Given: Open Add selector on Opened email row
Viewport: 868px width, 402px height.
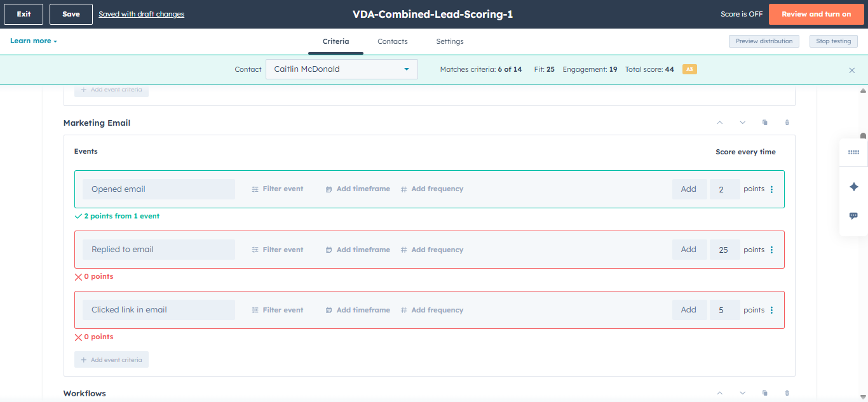Looking at the screenshot, I should [x=689, y=189].
